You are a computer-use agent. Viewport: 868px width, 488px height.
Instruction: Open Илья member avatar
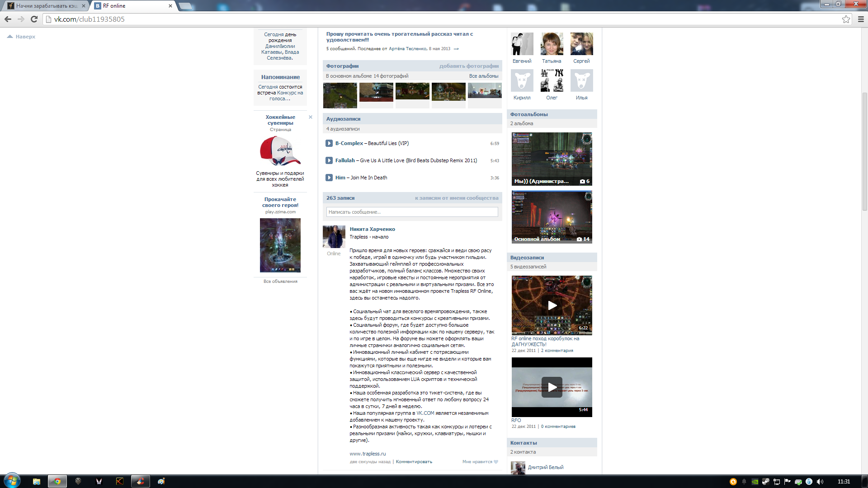click(582, 80)
